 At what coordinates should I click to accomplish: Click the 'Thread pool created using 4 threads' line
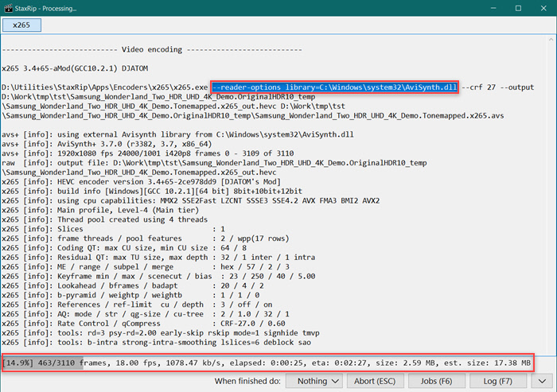104,219
